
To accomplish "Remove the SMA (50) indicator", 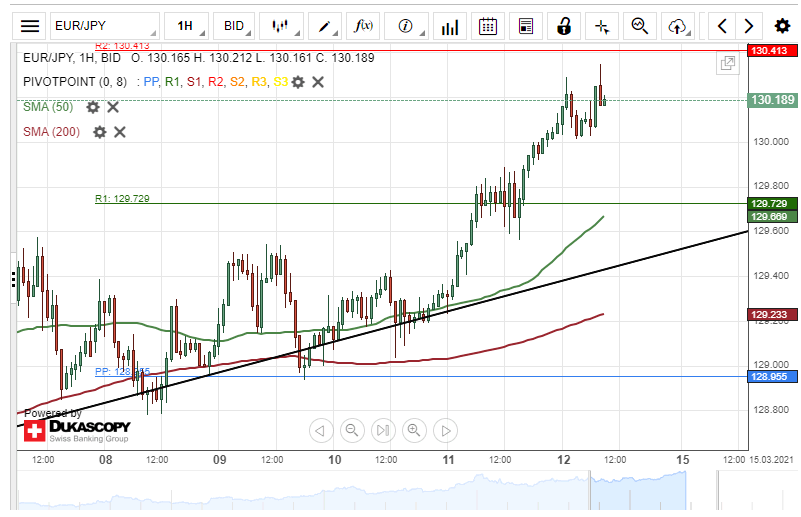I will [113, 107].
